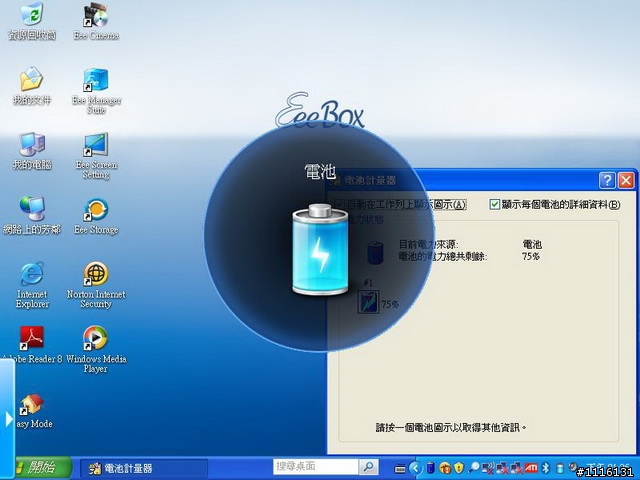
Task: Open the Network Neighborhood desktop icon
Action: 32,215
